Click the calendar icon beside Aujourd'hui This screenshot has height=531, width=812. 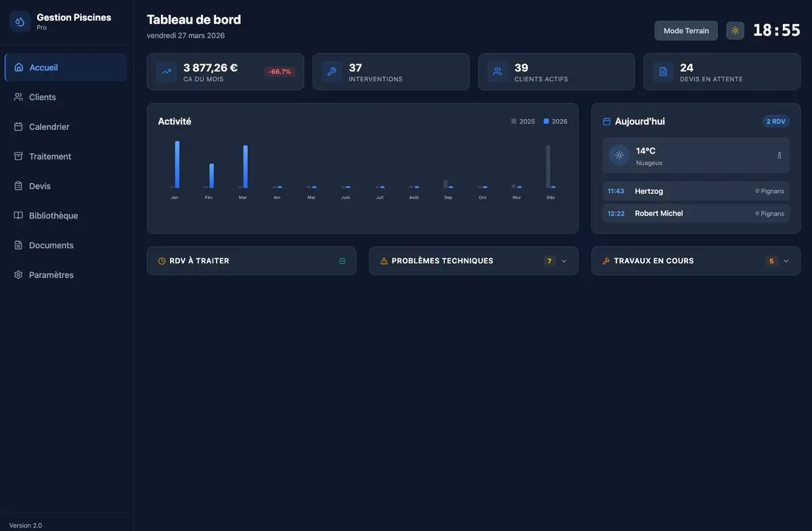click(607, 122)
